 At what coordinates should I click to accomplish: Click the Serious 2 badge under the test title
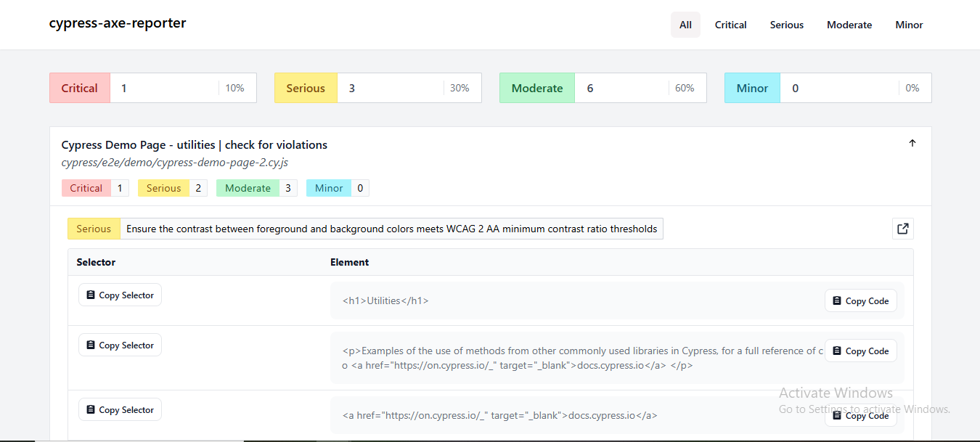pyautogui.click(x=173, y=188)
